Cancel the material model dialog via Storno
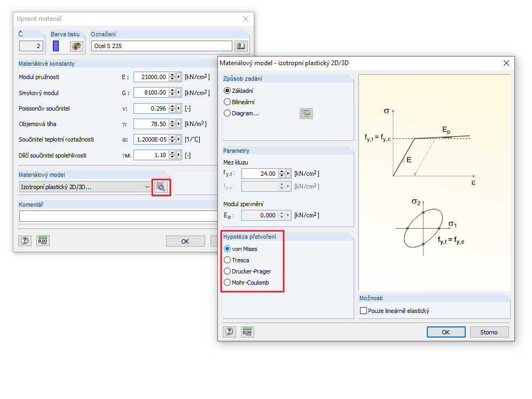This screenshot has width=532, height=399. coord(489,332)
